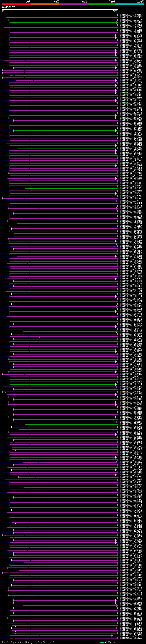
Task: Click the purple ~60% legend color segment
Action: [x=73, y=4]
